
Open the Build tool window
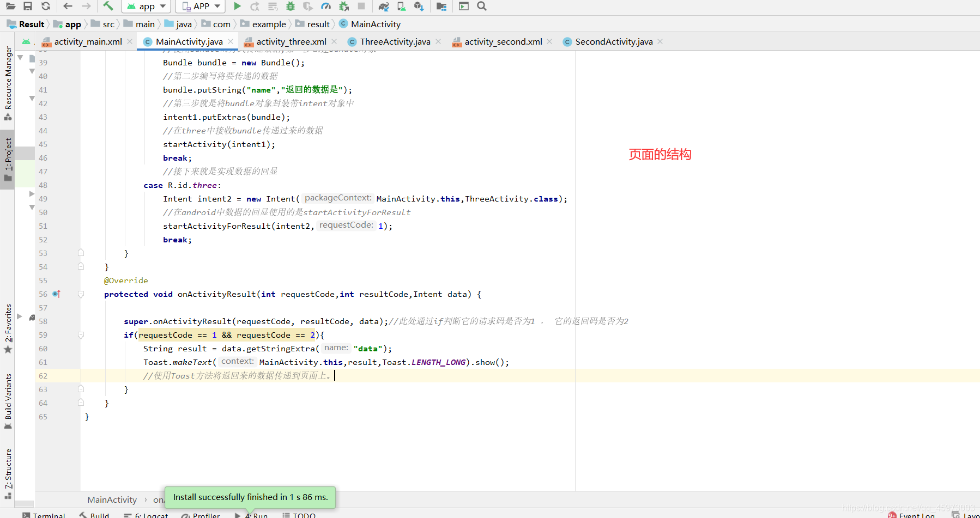(x=94, y=515)
